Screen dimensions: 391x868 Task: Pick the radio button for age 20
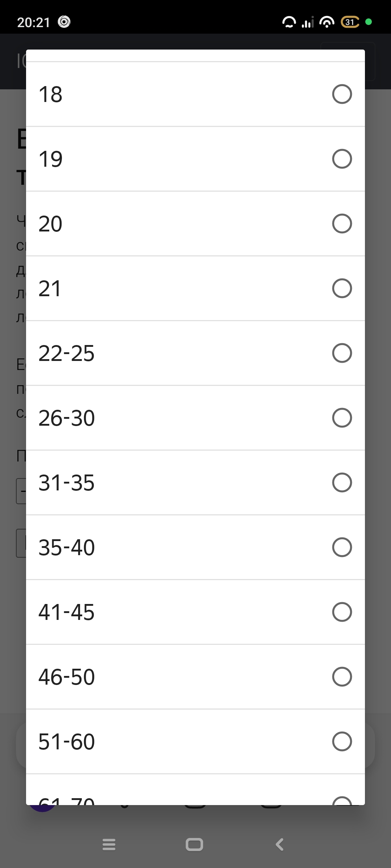tap(342, 224)
